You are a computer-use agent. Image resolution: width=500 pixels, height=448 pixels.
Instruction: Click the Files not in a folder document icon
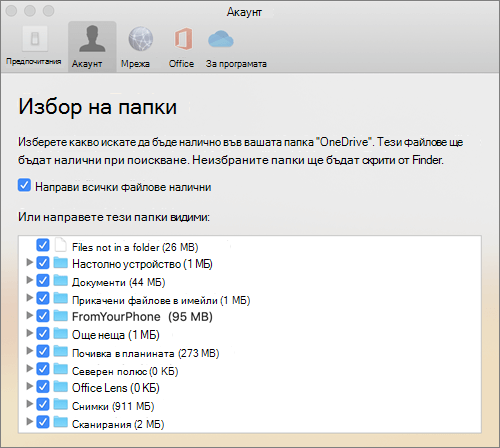tap(61, 245)
